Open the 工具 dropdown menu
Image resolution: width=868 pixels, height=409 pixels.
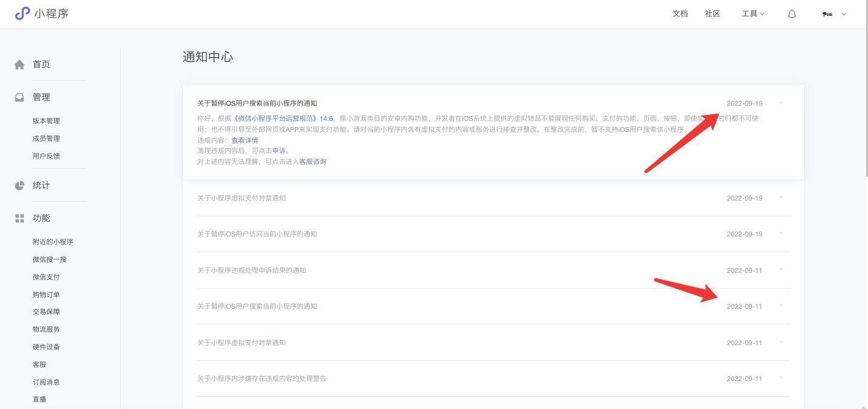pos(753,14)
